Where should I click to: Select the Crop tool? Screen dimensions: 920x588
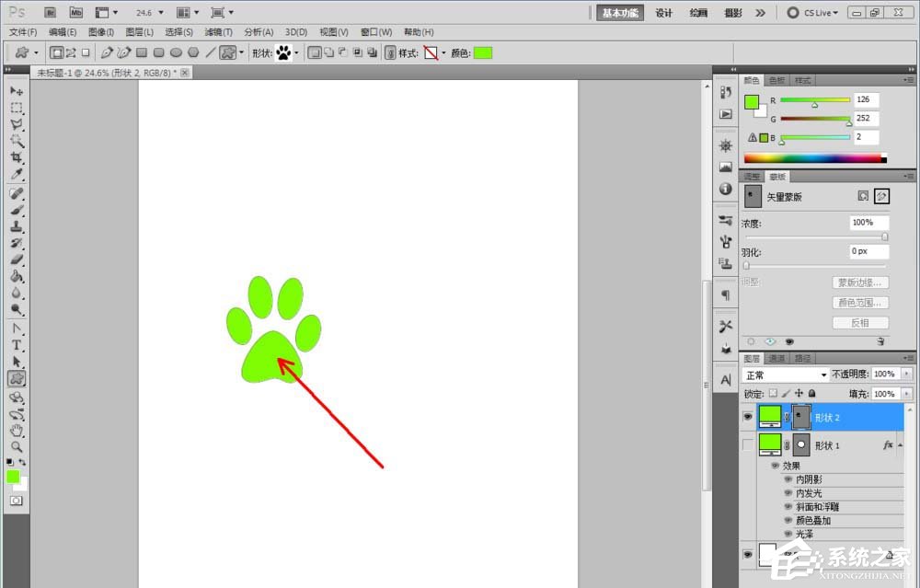pyautogui.click(x=17, y=157)
